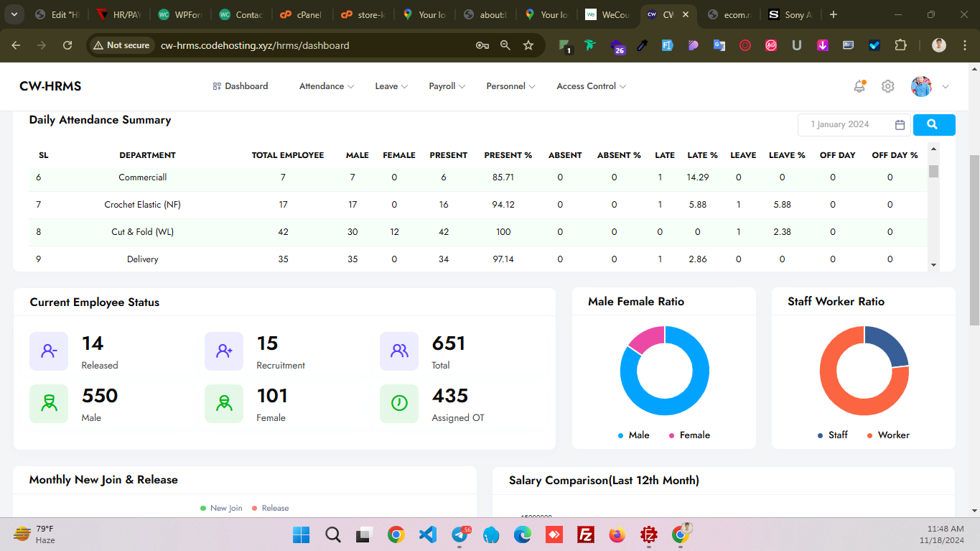Image resolution: width=980 pixels, height=551 pixels.
Task: Click the blue search button icon
Action: pyautogui.click(x=933, y=124)
